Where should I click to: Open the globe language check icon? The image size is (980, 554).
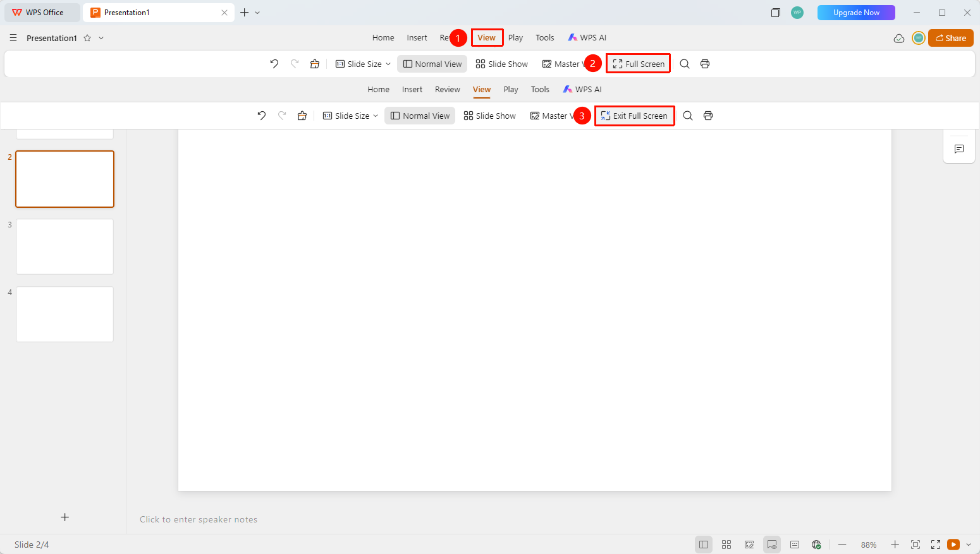tap(816, 545)
